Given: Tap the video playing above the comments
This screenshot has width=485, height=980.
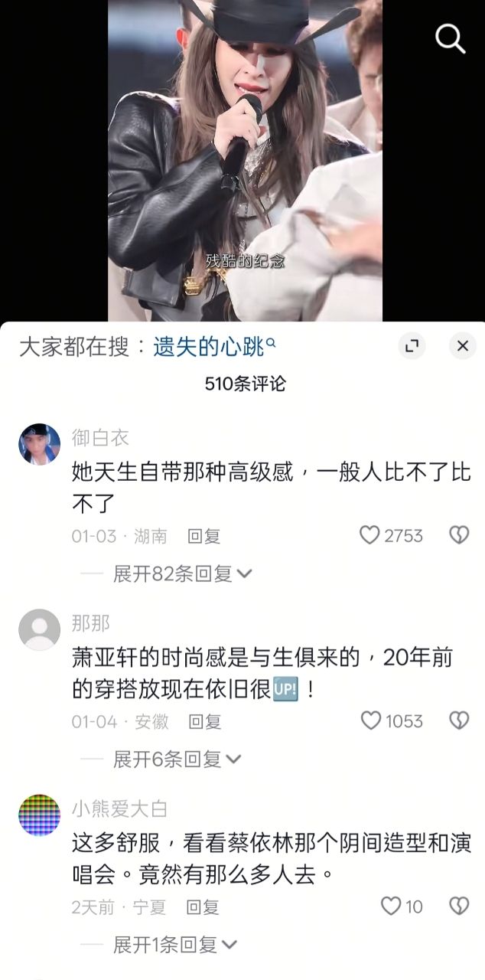Looking at the screenshot, I should tap(245, 161).
